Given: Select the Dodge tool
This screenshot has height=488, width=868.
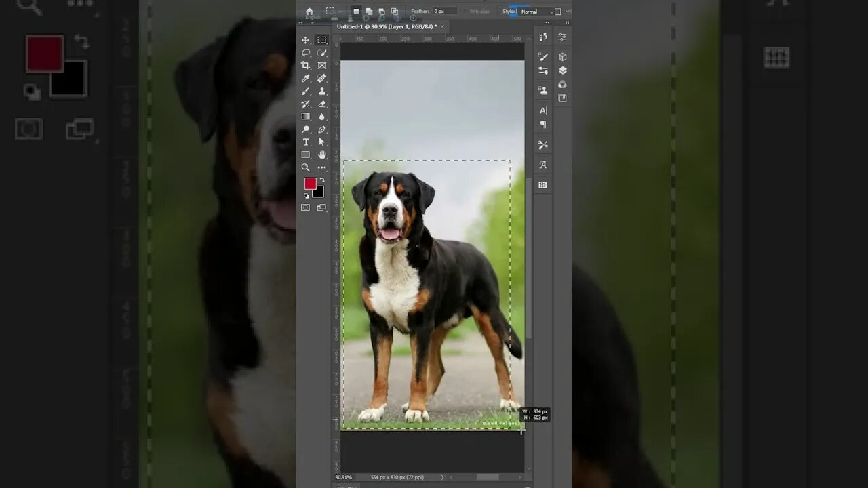Looking at the screenshot, I should click(x=306, y=129).
